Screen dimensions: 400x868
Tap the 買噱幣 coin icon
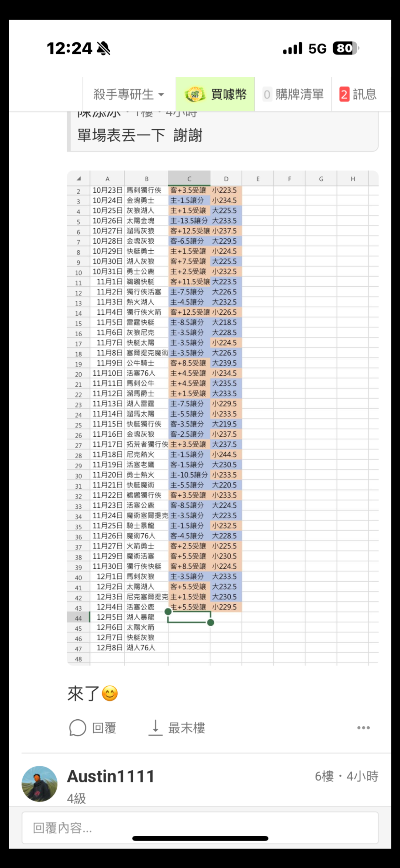pos(195,95)
